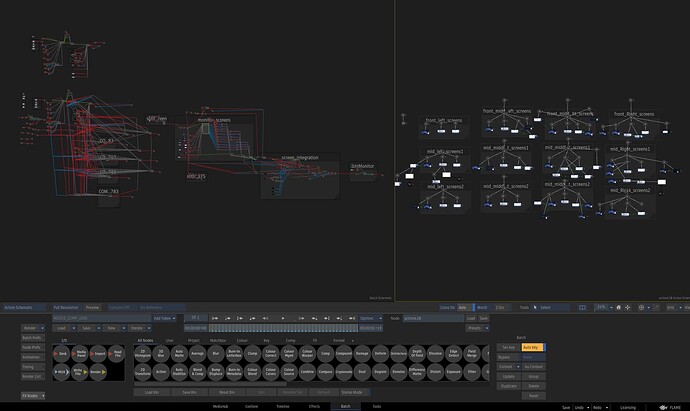This screenshot has height=411, width=690.
Task: Click the split viewport layout icon
Action: pos(582,308)
